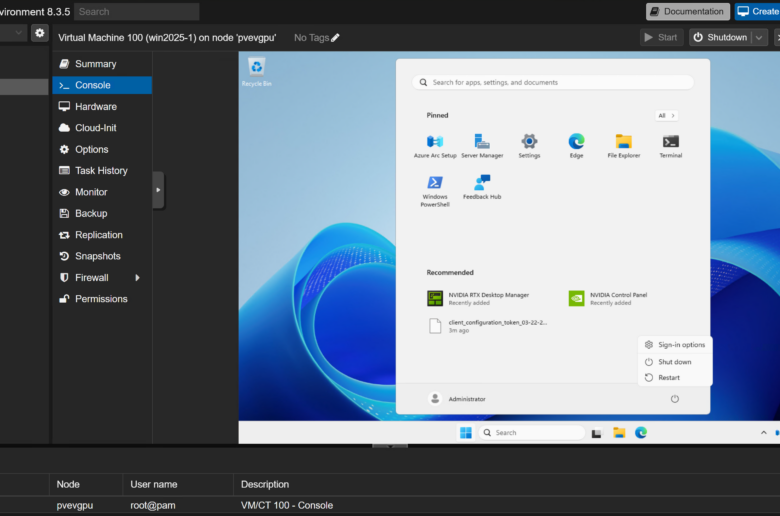Open the Firewall section
780x516 pixels.
coord(101,278)
